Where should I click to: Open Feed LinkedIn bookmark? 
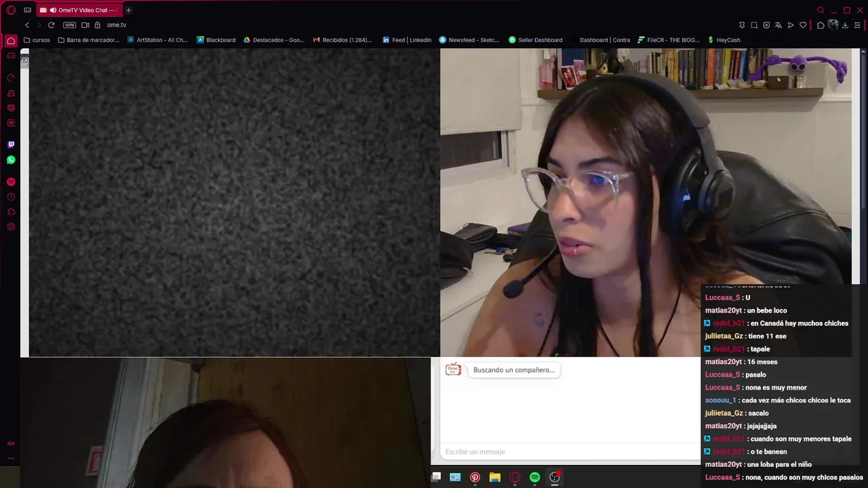tap(407, 40)
